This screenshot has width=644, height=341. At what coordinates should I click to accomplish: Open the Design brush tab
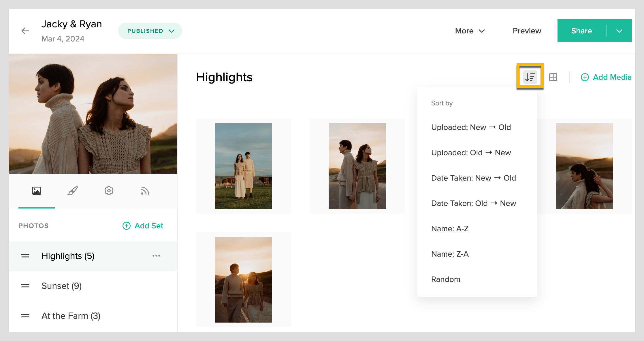tap(73, 191)
